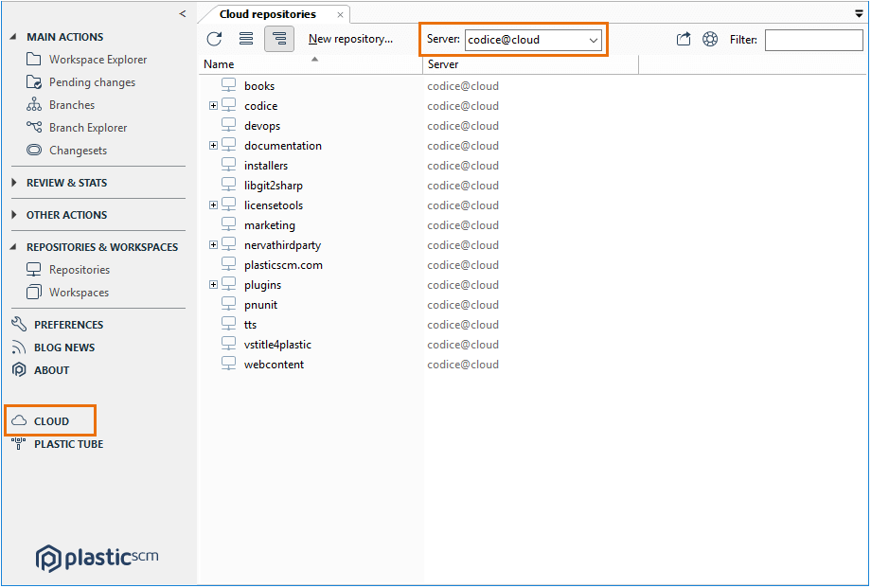Click the Workspaces icon in sidebar

click(34, 293)
